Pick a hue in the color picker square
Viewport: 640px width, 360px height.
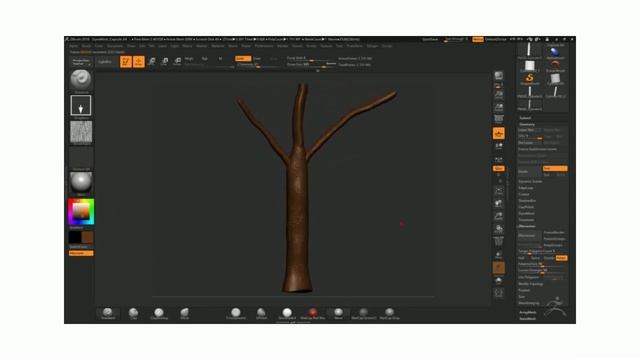click(x=81, y=211)
